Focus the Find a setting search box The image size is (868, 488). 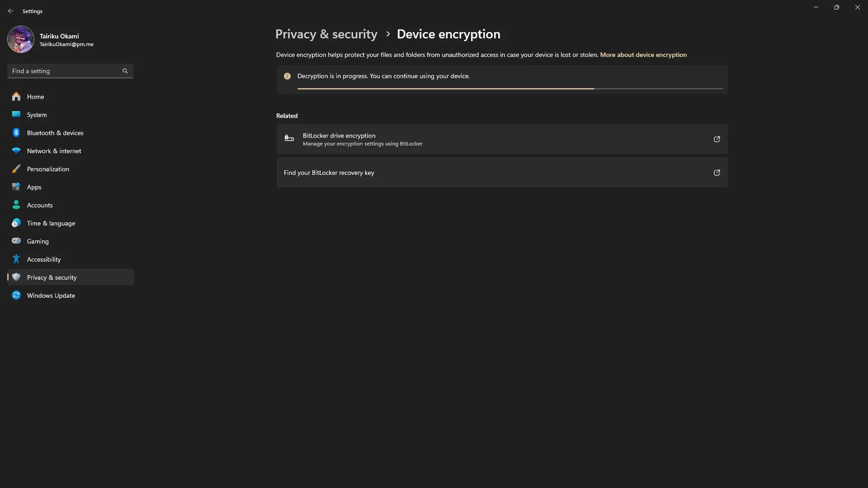[x=71, y=71]
